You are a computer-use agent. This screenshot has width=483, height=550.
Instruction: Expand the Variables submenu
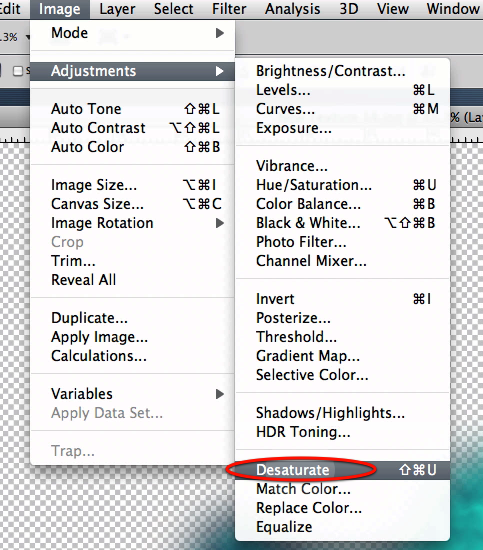click(x=220, y=394)
